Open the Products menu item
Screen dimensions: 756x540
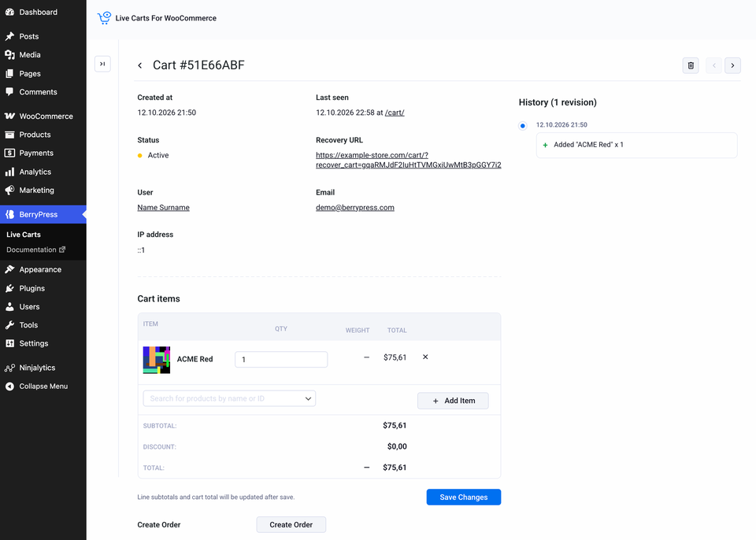(35, 135)
